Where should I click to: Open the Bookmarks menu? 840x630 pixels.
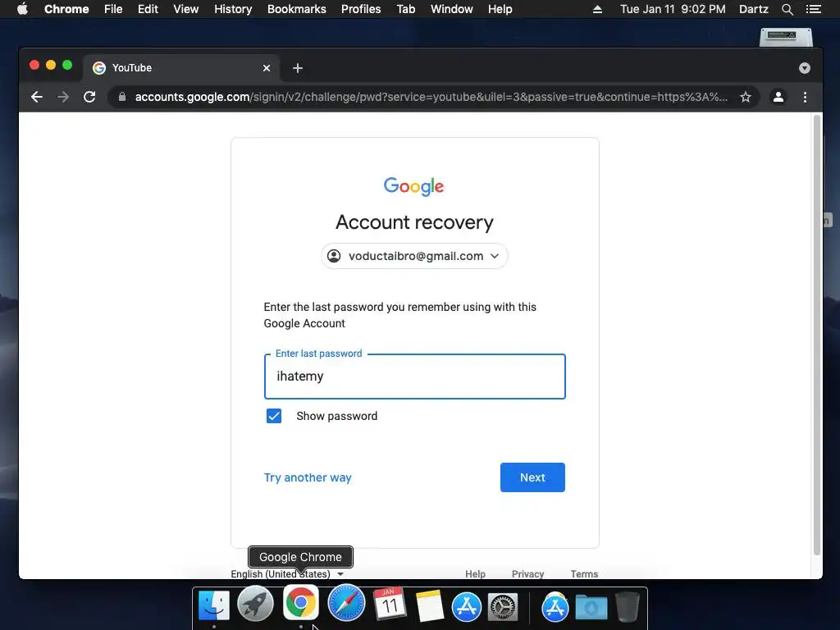297,9
